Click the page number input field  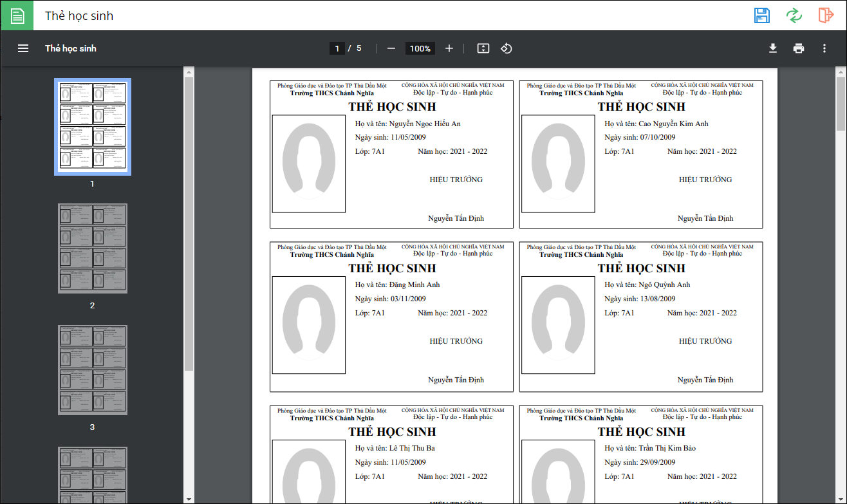tap(337, 48)
